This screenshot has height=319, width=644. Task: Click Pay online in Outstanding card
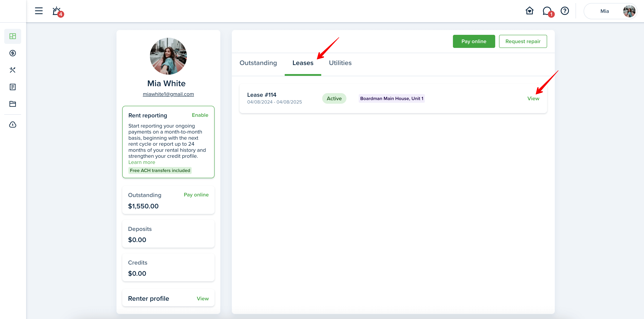tap(196, 195)
